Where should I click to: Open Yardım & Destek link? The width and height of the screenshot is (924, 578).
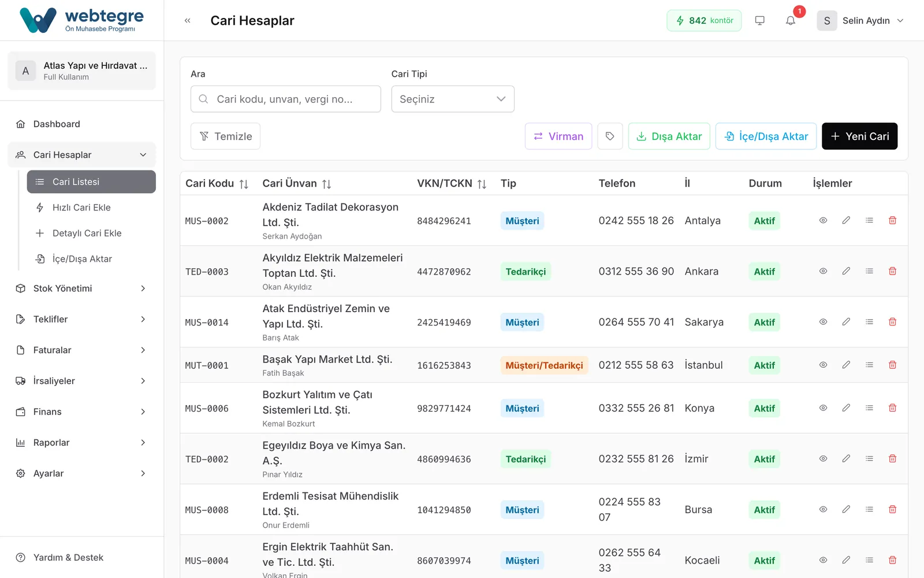(x=82, y=558)
